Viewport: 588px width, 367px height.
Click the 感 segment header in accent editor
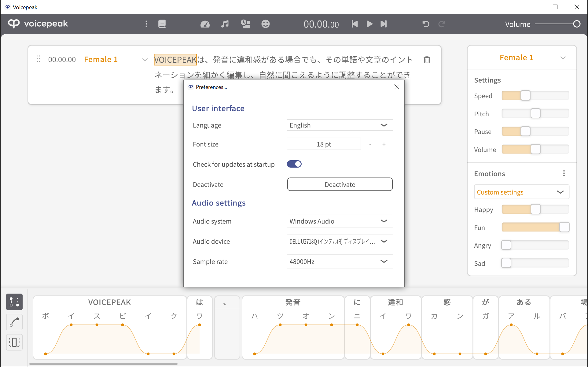click(x=447, y=302)
